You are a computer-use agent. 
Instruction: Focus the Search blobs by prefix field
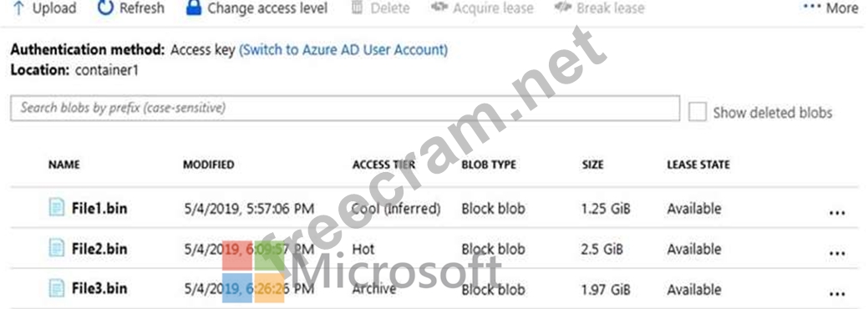point(345,108)
